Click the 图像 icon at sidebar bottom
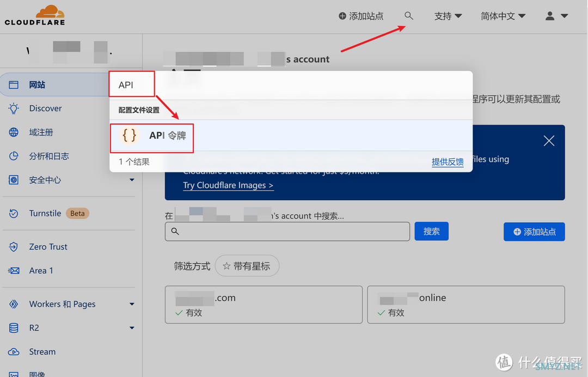The width and height of the screenshot is (588, 377). click(14, 374)
